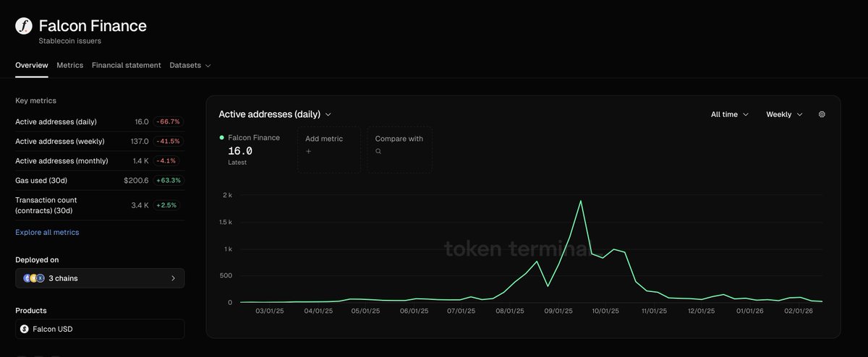Click the 137.0 weekly addresses value
The image size is (868, 357).
[x=139, y=141]
